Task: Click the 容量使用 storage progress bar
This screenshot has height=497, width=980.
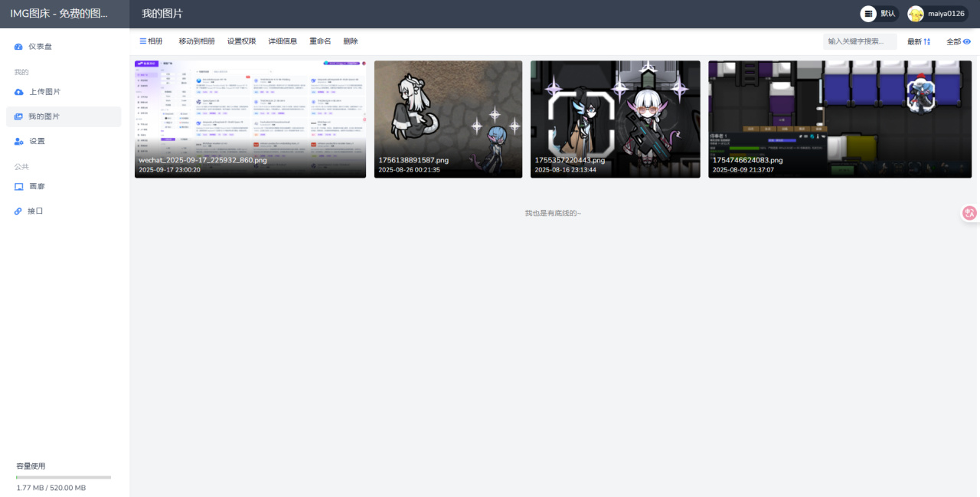Action: (x=64, y=477)
